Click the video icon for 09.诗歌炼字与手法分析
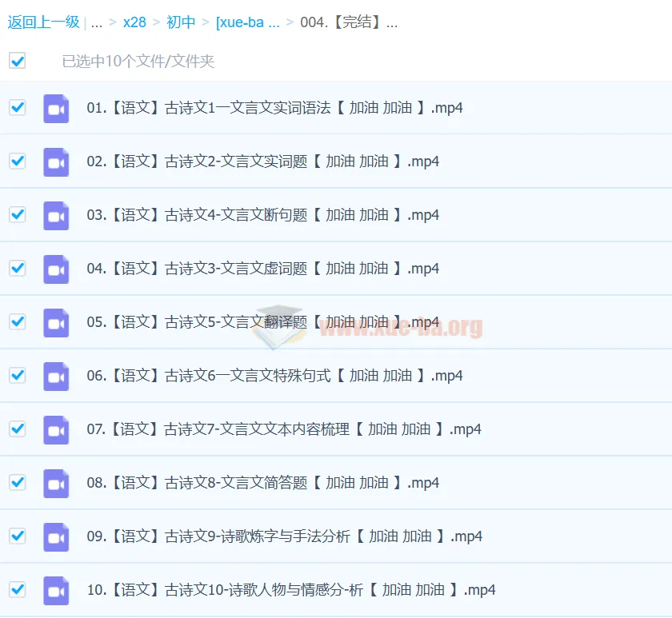The width and height of the screenshot is (672, 618). click(56, 536)
